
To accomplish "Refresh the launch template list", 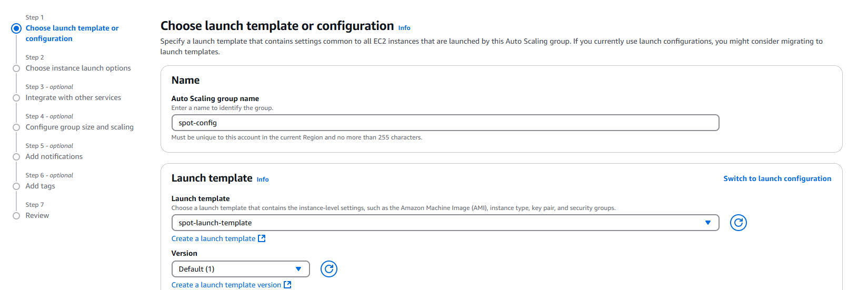I will (x=738, y=223).
